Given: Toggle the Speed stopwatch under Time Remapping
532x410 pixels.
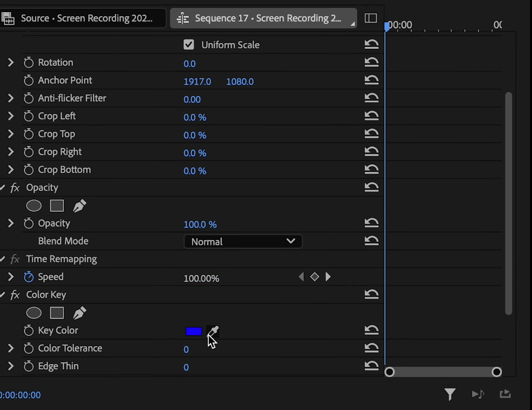Looking at the screenshot, I should [29, 277].
